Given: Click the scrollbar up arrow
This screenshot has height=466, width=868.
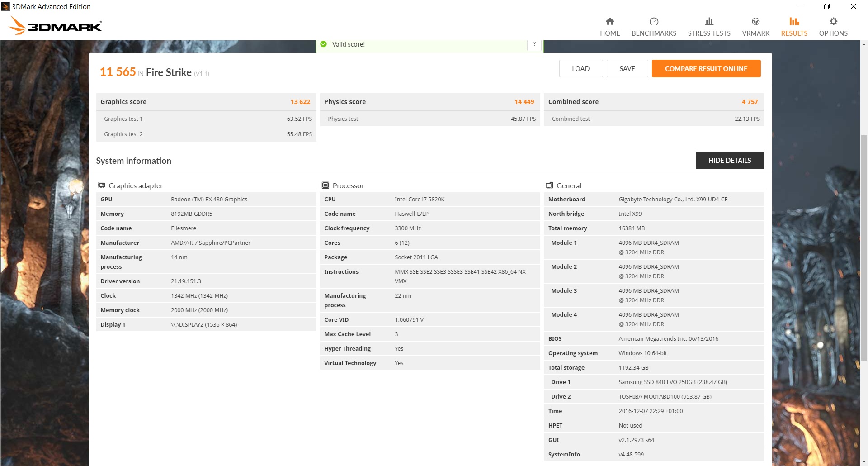Looking at the screenshot, I should coord(864,44).
